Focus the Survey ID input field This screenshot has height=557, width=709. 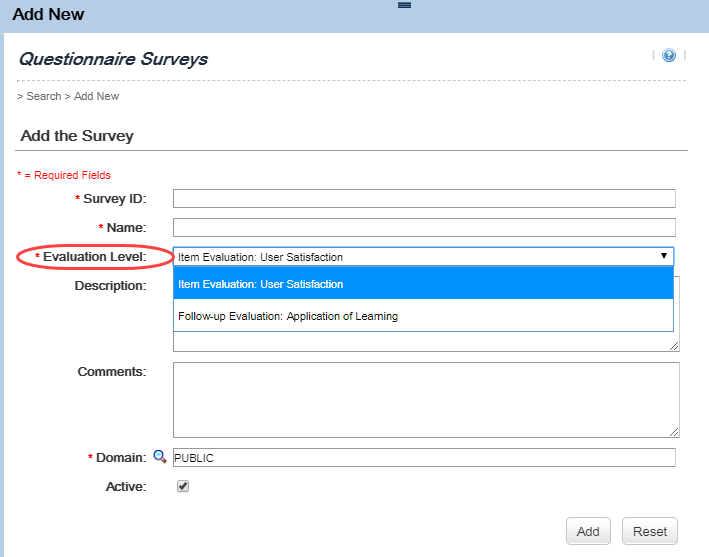(424, 198)
